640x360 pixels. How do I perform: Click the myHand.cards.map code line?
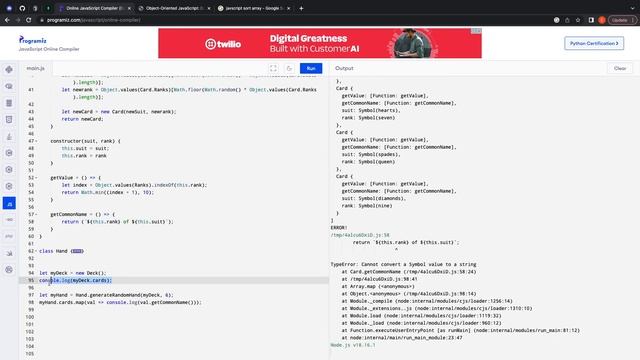(x=120, y=302)
